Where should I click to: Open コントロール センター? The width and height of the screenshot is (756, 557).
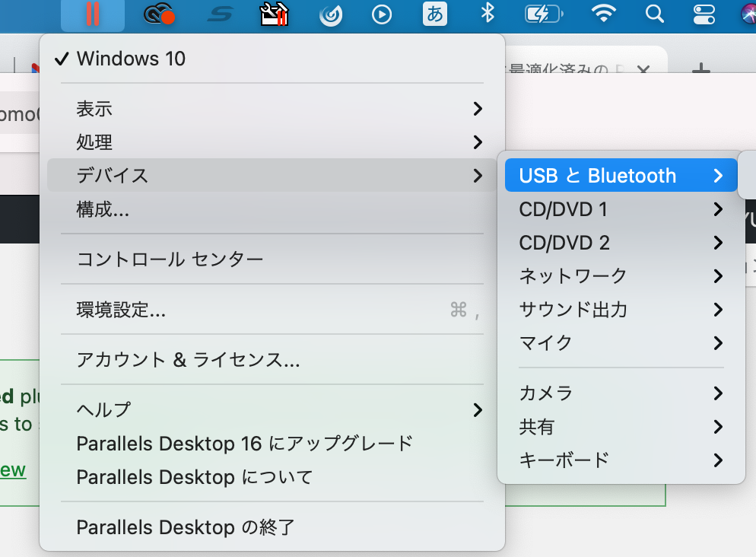click(x=272, y=259)
